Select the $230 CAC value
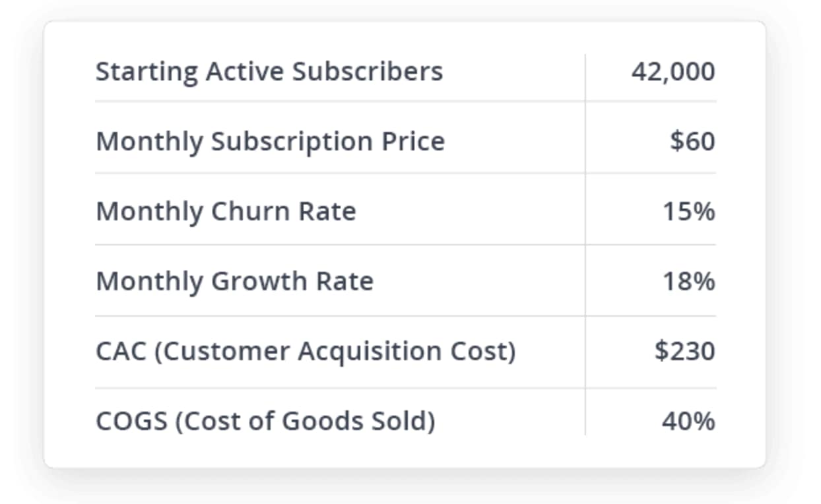The width and height of the screenshot is (821, 504). 684,352
